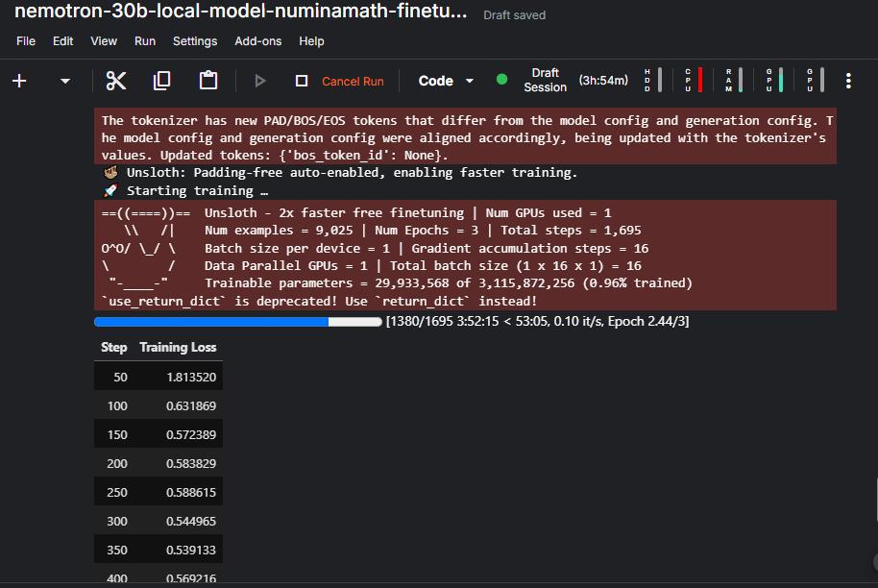Open the View menu
Viewport: 878px width, 588px height.
coord(104,41)
